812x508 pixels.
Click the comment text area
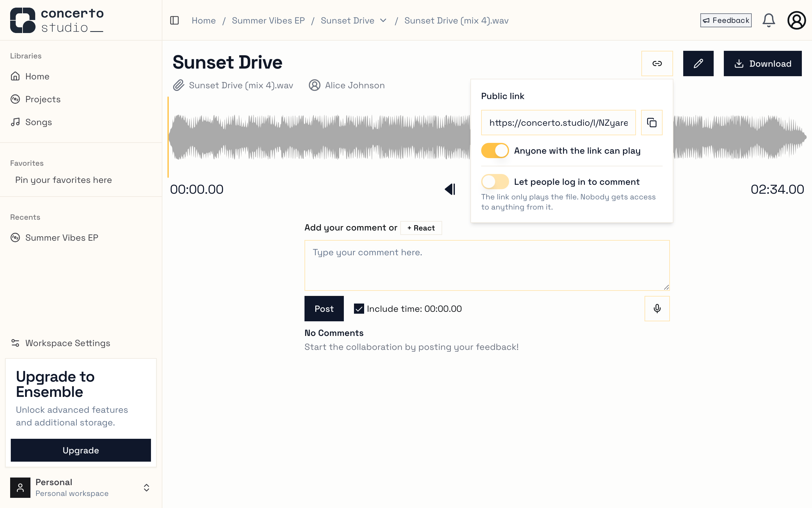487,265
